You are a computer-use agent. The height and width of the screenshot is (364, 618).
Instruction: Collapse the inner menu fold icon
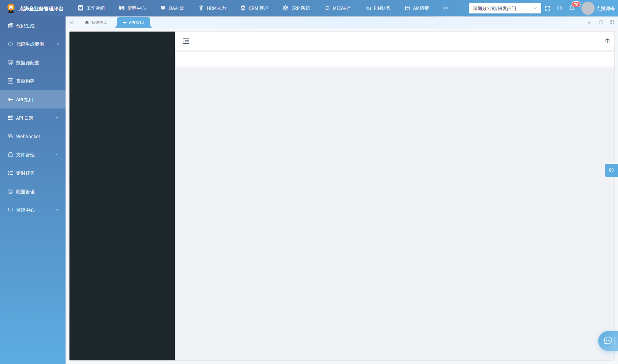coord(186,41)
